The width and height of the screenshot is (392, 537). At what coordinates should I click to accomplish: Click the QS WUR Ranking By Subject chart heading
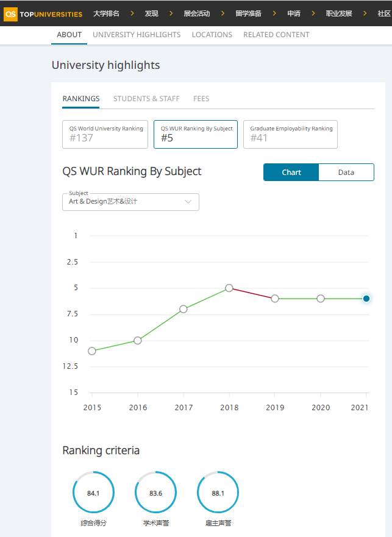(132, 171)
